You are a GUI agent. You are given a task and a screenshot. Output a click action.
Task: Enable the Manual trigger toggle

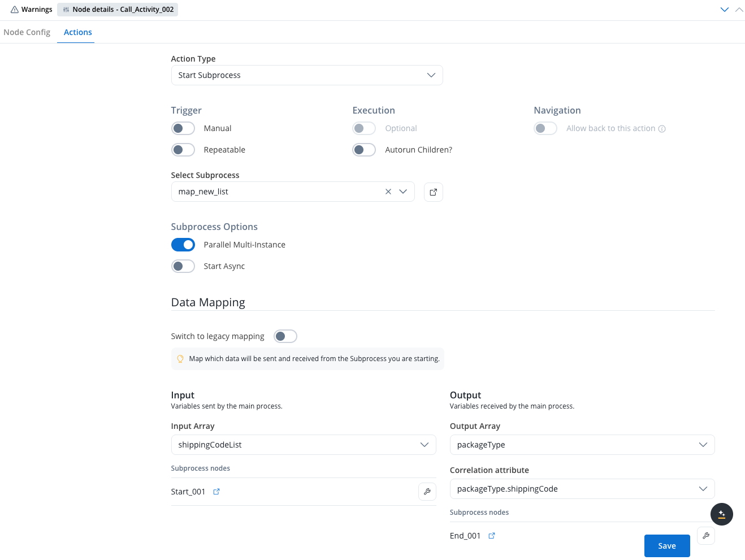click(x=183, y=128)
